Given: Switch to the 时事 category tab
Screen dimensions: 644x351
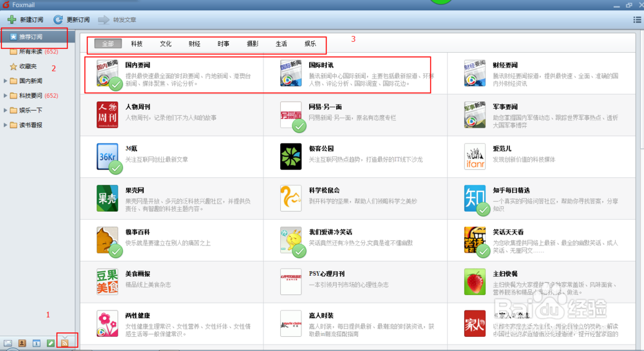Looking at the screenshot, I should click(223, 44).
